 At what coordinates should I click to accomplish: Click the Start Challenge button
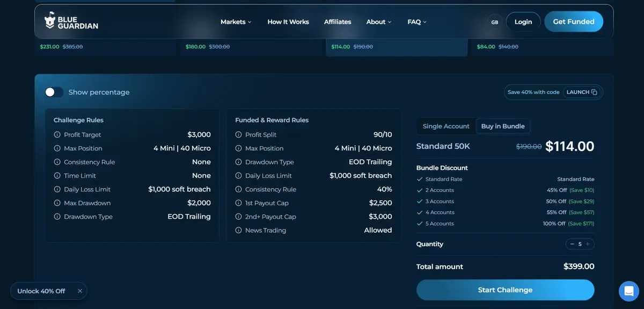click(x=505, y=290)
